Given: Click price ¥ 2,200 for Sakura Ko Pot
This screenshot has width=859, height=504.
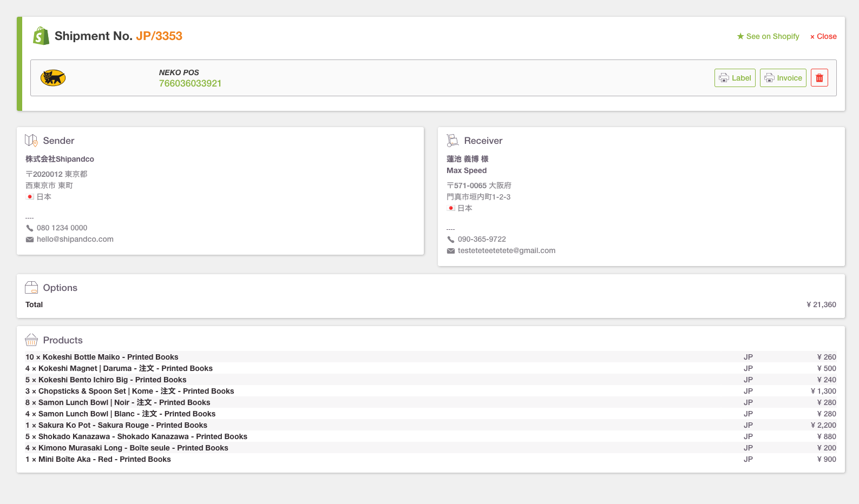Looking at the screenshot, I should (x=823, y=425).
